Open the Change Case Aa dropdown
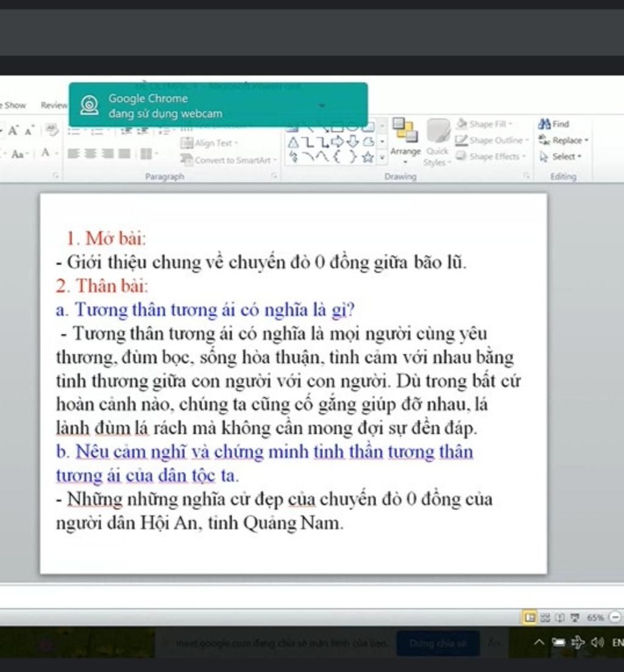Viewport: 624px width, 672px height. [x=19, y=154]
